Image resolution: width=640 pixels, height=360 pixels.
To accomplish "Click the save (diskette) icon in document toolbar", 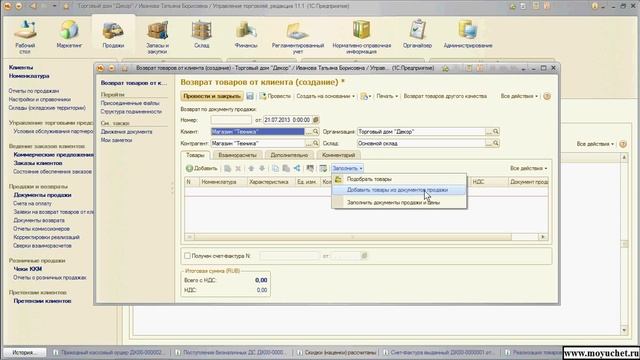I will (250, 96).
